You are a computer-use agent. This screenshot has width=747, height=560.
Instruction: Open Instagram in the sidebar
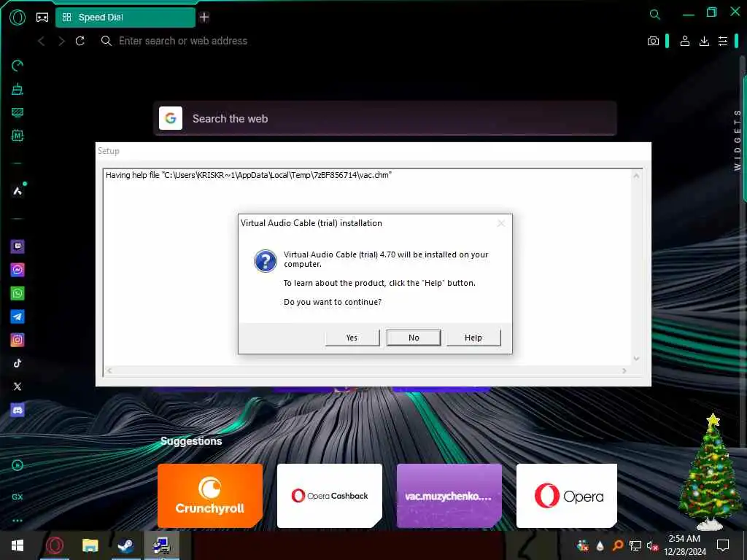click(x=18, y=340)
